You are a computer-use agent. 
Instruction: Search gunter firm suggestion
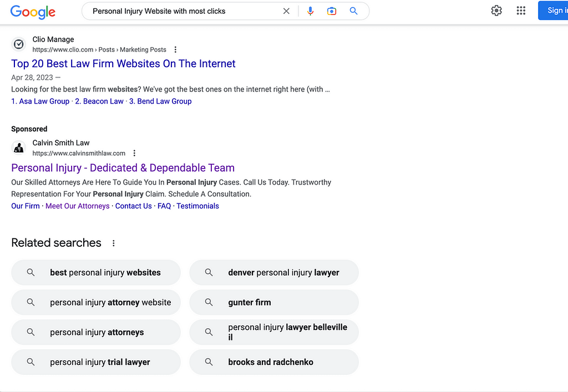coord(274,302)
